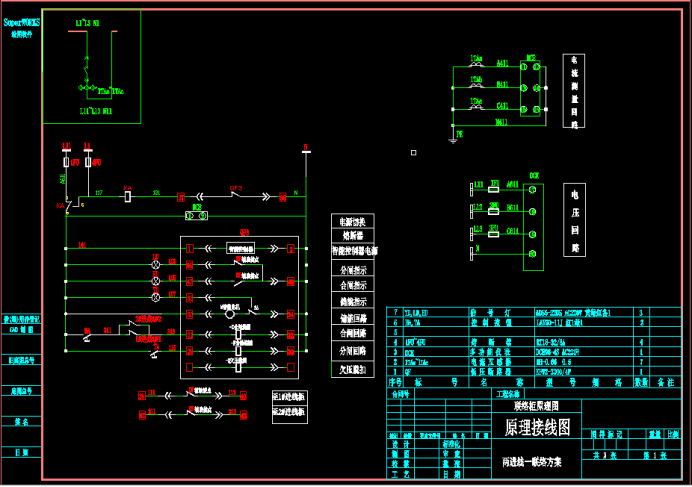Click the 备注 header cell

pos(665,382)
